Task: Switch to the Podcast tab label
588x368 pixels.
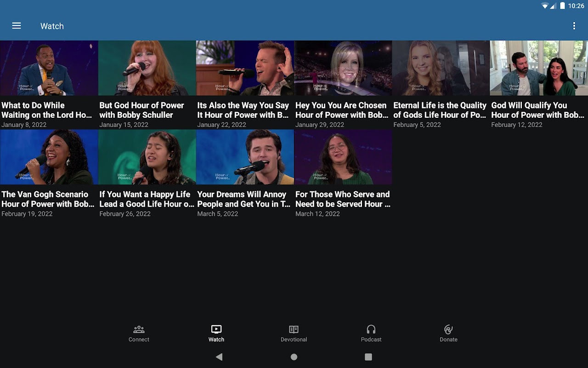Action: coord(371,339)
